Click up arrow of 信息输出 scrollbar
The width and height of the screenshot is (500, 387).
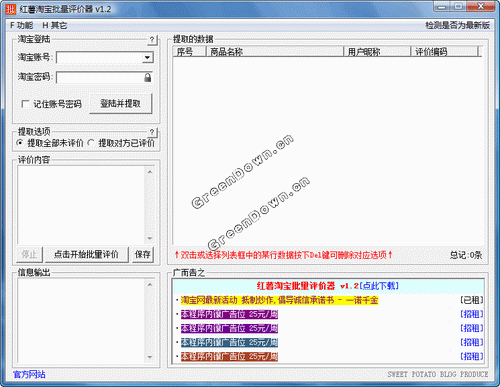(x=150, y=284)
